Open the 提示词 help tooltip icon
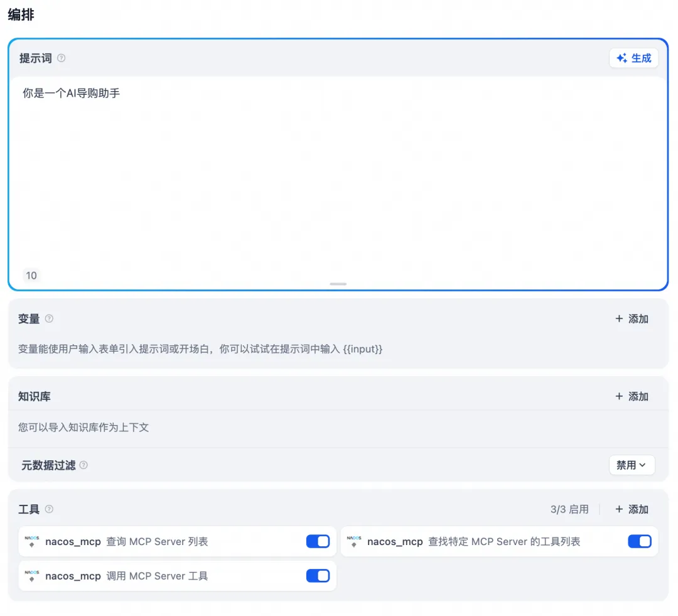Viewport: 678px width, 616px height. (62, 58)
